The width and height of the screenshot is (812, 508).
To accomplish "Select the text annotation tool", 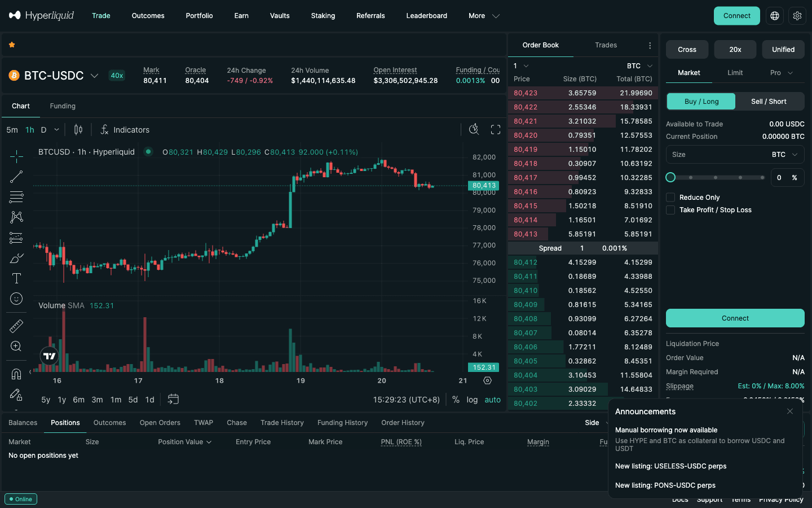I will tap(16, 278).
